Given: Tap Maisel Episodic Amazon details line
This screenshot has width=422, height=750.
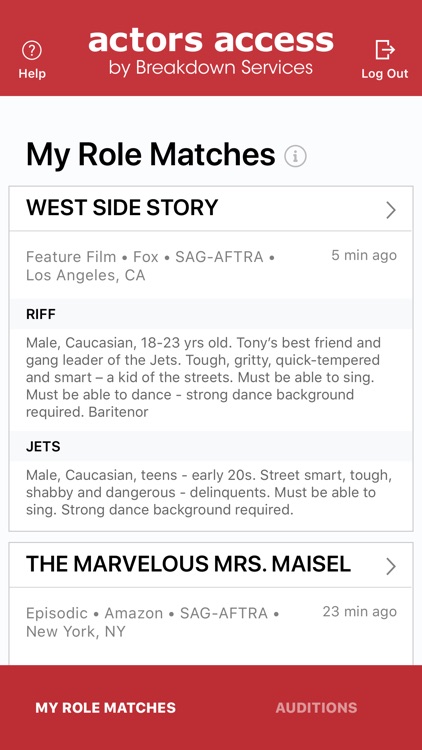Looking at the screenshot, I should [153, 622].
